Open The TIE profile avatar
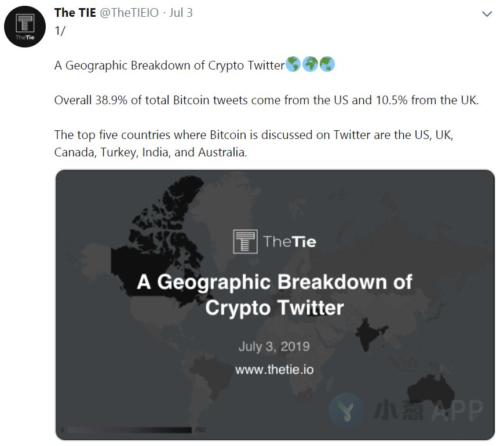504x446 pixels. click(x=25, y=27)
